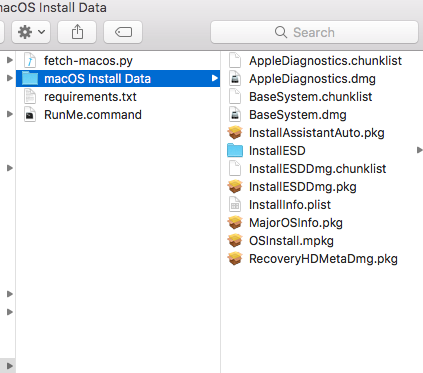Select the InstallAssistantAuto.pkg package icon
The height and width of the screenshot is (373, 423).
coord(235,133)
